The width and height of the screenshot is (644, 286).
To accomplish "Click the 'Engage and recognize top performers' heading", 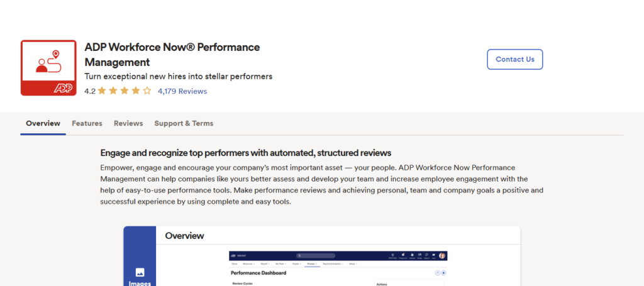I will pyautogui.click(x=246, y=153).
